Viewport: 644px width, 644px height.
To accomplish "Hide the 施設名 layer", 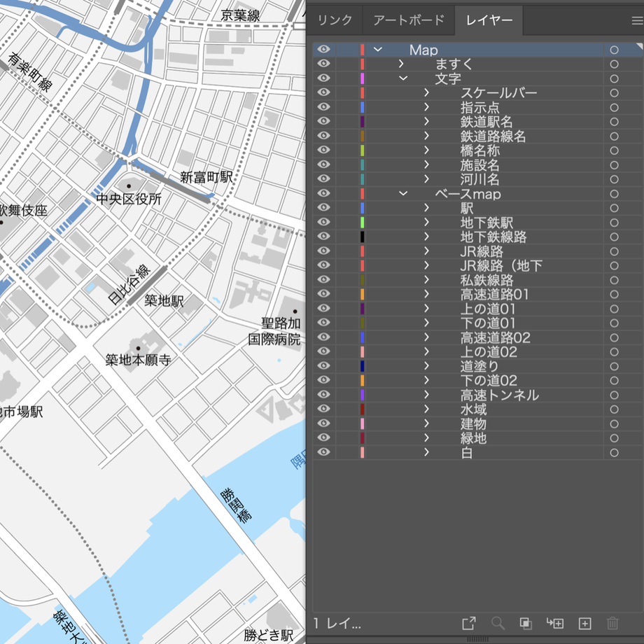I will [x=323, y=164].
